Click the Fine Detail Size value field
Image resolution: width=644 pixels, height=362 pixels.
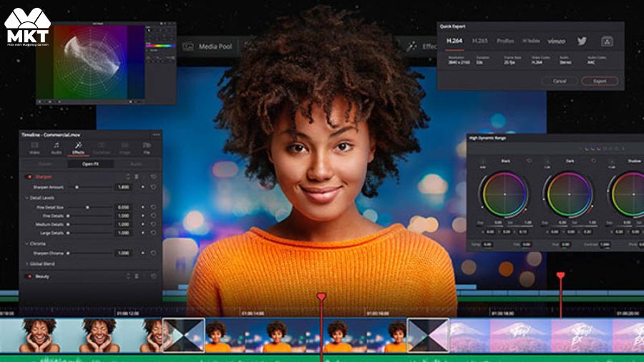pyautogui.click(x=123, y=207)
